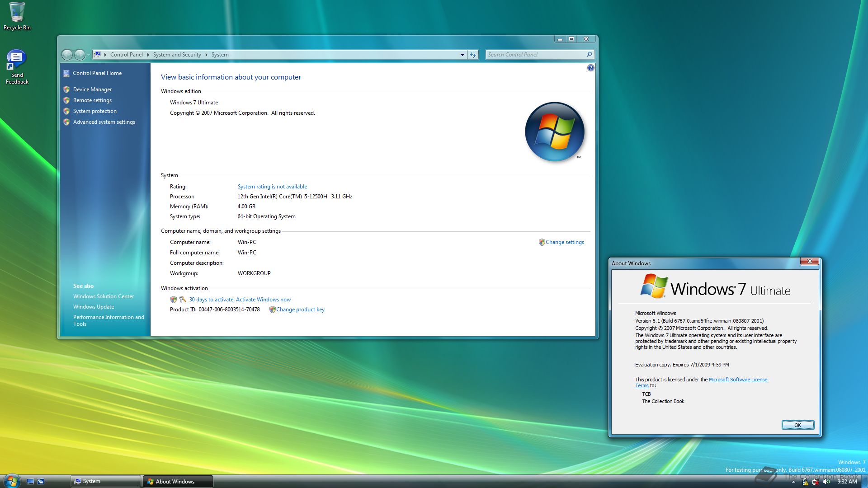Image resolution: width=868 pixels, height=488 pixels.
Task: Click the WORKGROUP value
Action: coord(254,273)
